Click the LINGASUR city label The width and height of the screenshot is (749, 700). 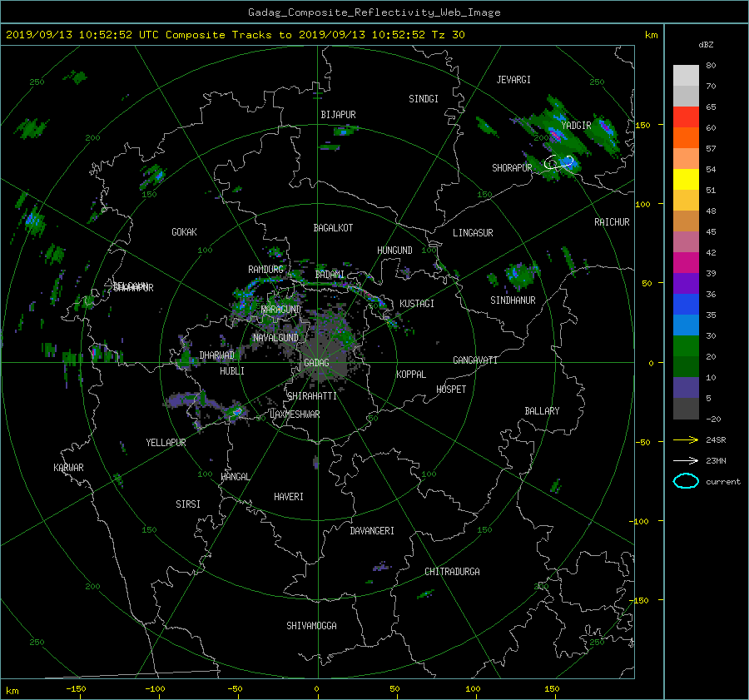pos(473,233)
